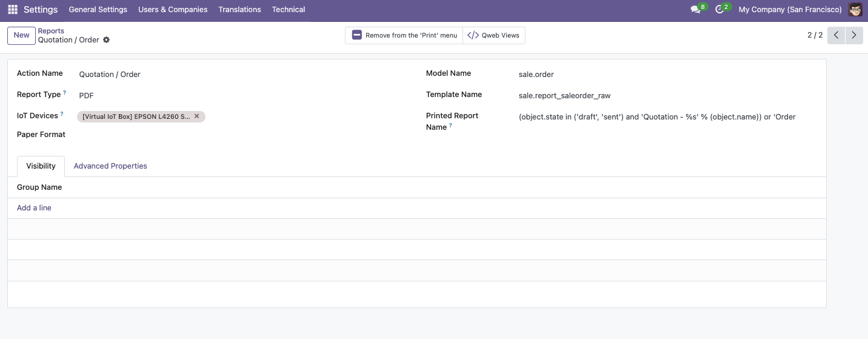Click the help mark next to IoT Devices

(x=62, y=114)
